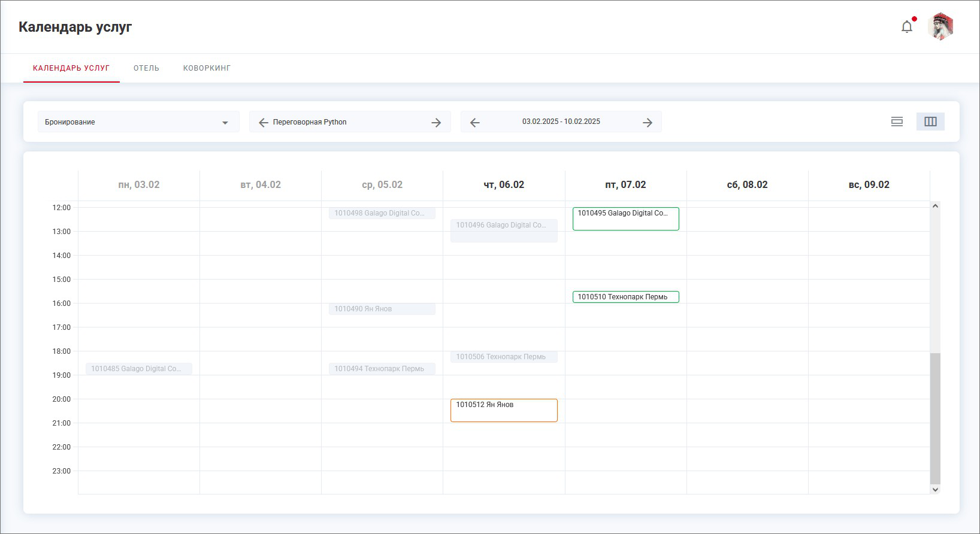
Task: Open booking 1010510 Технопарк Пермь
Action: [x=625, y=297]
